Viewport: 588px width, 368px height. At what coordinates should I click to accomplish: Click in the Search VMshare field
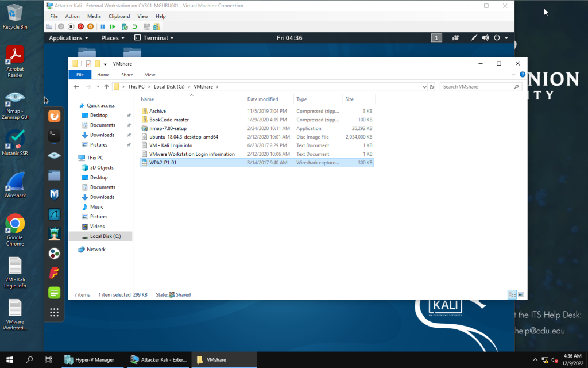point(481,87)
